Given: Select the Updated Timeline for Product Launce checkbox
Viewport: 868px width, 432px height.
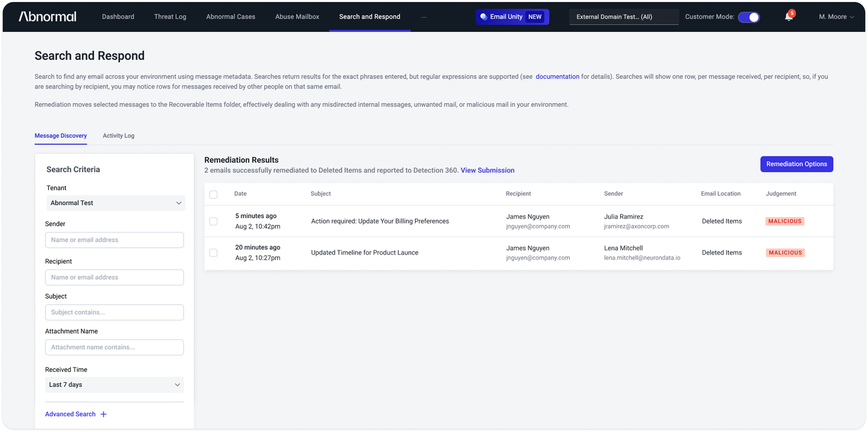Looking at the screenshot, I should (213, 253).
